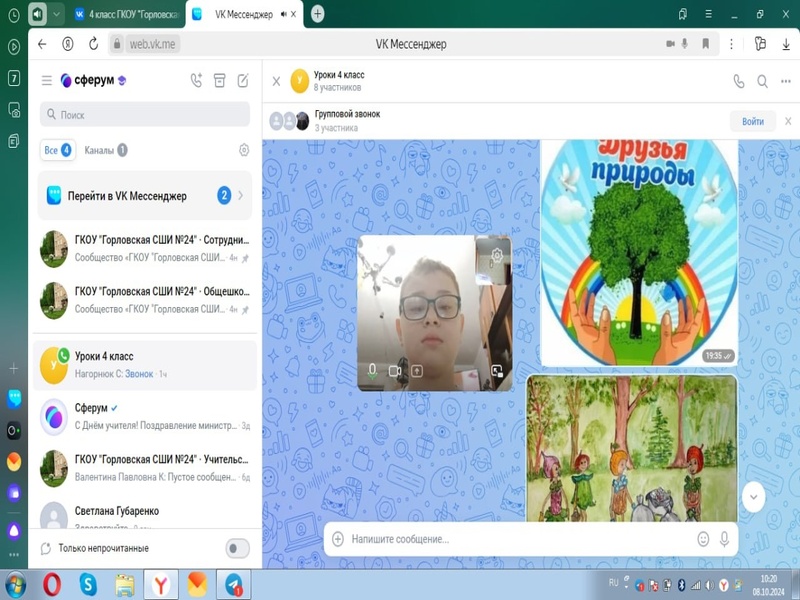Reload the VK Мессенджер page

(x=93, y=44)
